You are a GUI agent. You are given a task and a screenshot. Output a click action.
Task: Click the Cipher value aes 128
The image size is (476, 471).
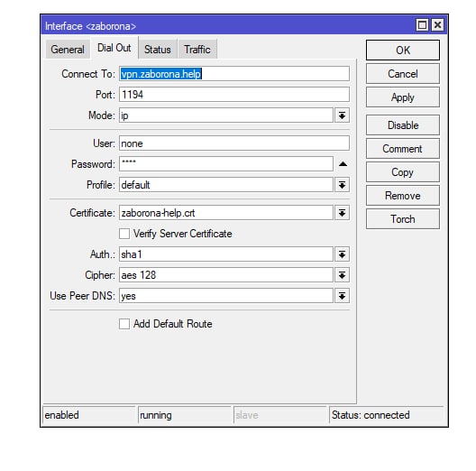coord(226,275)
